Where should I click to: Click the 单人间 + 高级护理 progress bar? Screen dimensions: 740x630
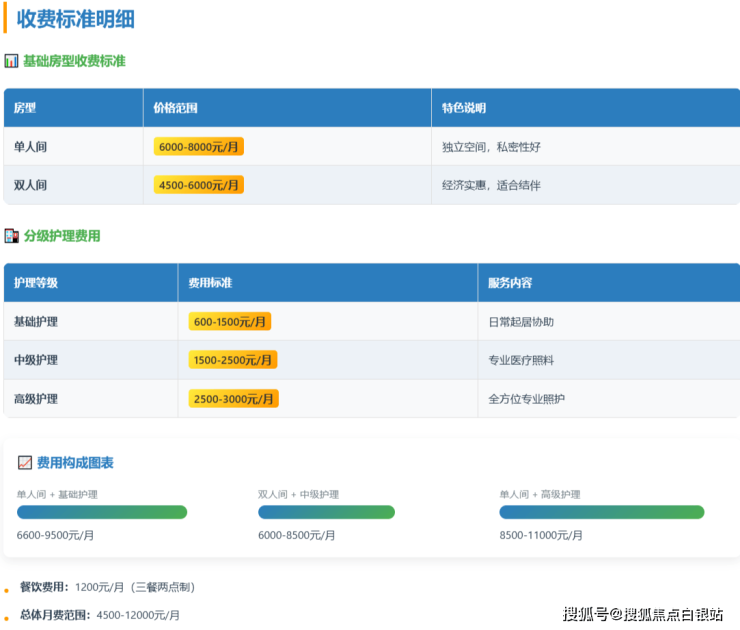click(x=601, y=512)
